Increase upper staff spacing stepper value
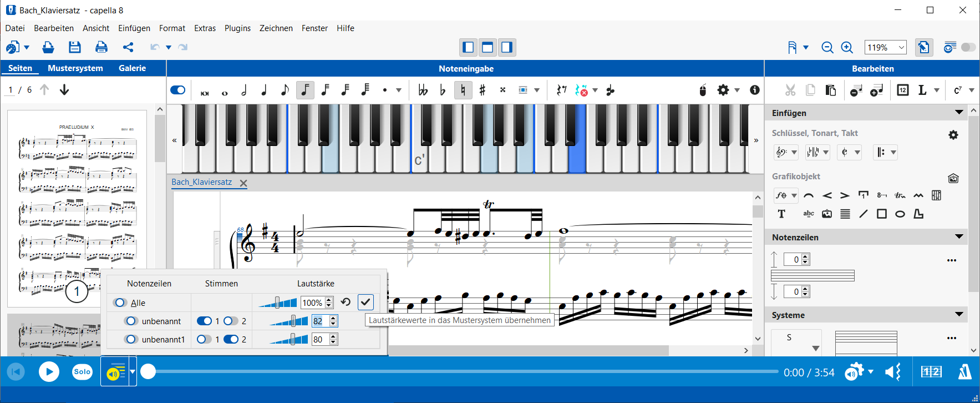 pyautogui.click(x=806, y=257)
